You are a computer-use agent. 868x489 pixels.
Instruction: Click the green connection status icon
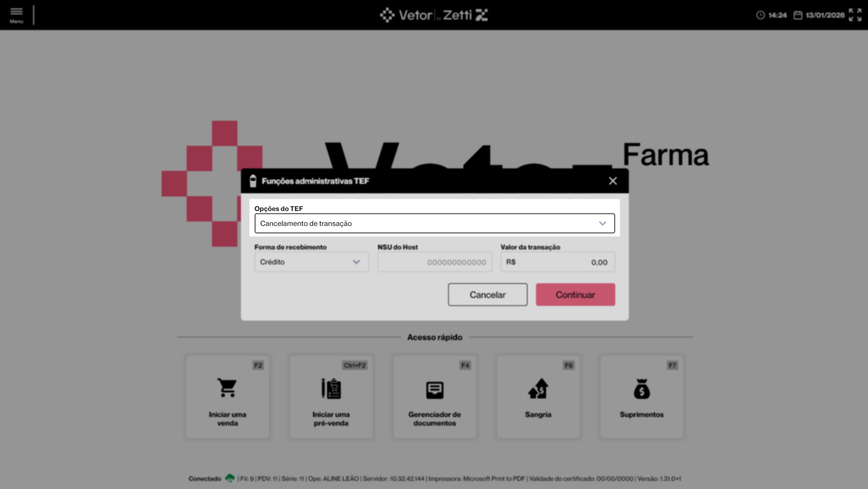tap(230, 478)
